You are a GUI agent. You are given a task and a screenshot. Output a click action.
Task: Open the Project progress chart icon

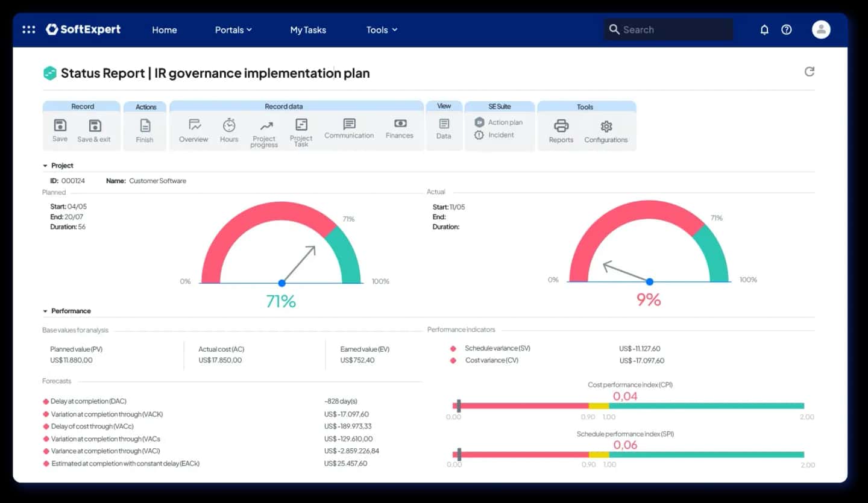266,126
